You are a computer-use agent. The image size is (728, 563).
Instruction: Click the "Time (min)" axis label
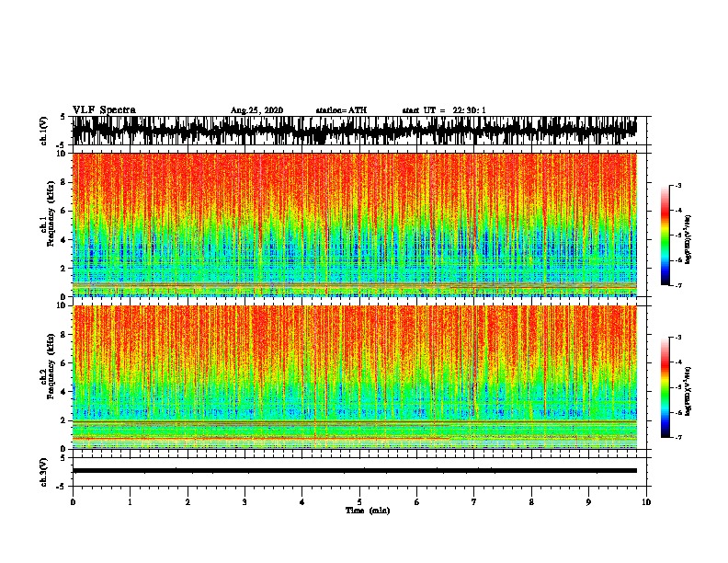pyautogui.click(x=368, y=511)
